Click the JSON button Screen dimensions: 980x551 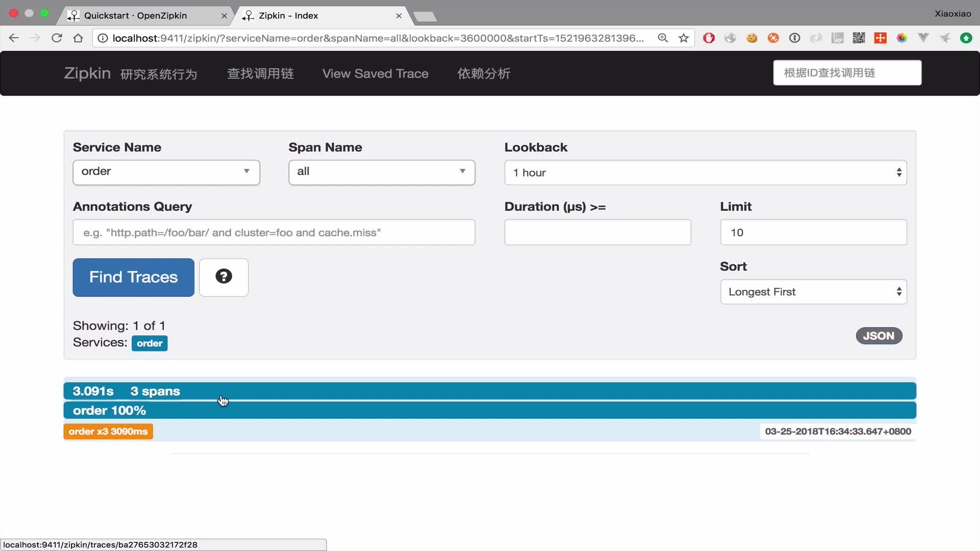[x=878, y=336]
